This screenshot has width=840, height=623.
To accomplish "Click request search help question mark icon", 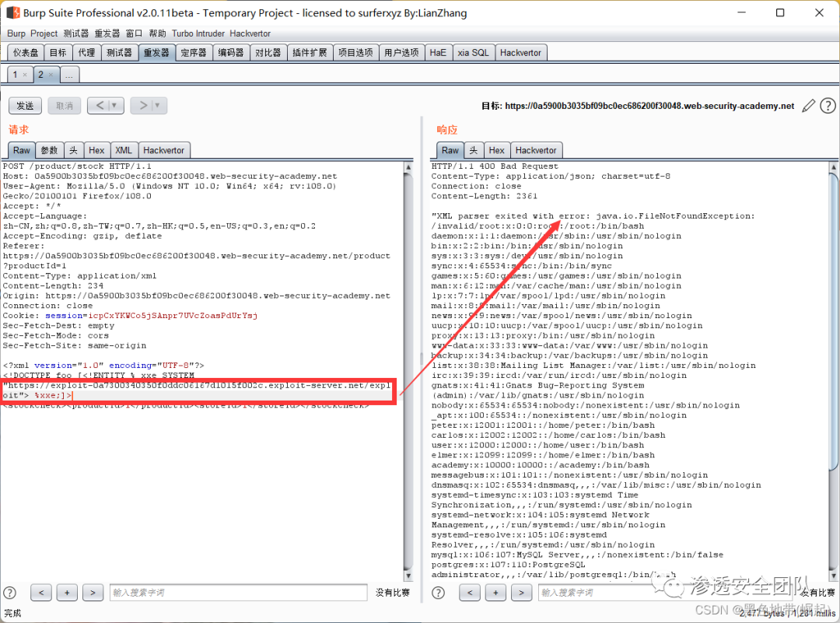I will (x=9, y=593).
